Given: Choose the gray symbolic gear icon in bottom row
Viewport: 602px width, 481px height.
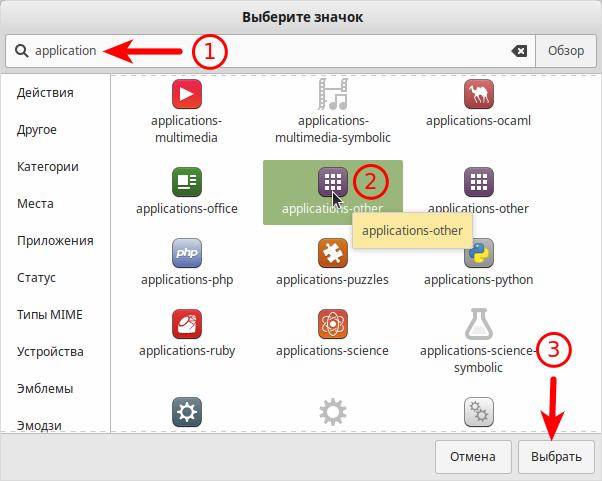Looking at the screenshot, I should [332, 412].
